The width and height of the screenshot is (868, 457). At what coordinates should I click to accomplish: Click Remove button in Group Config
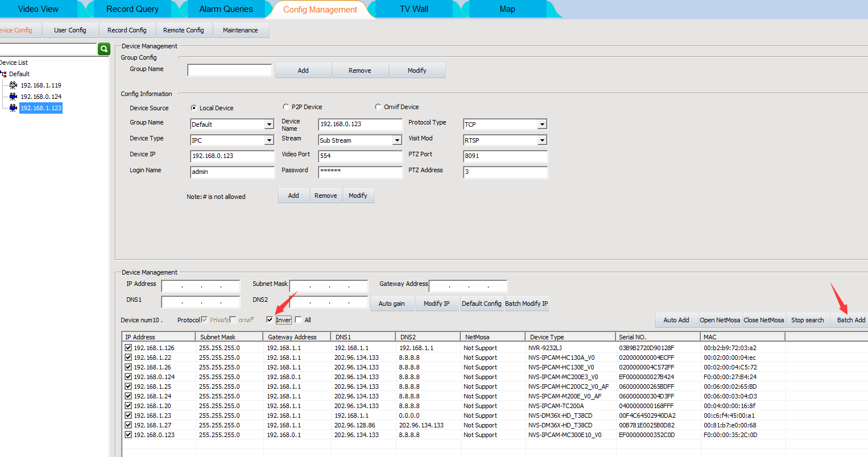[x=360, y=70]
